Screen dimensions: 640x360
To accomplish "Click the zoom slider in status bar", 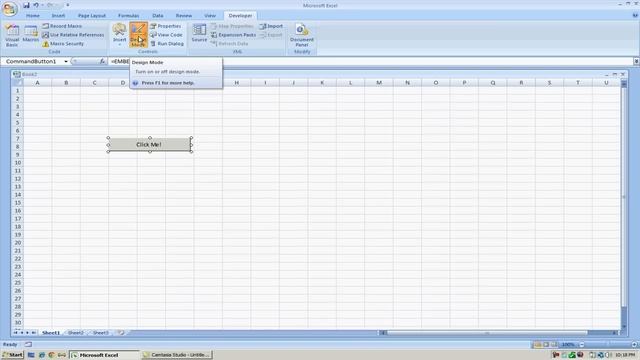I will coord(608,344).
